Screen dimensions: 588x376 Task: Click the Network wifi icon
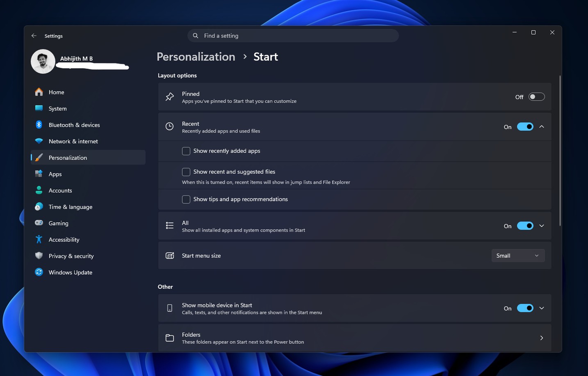[x=39, y=141]
